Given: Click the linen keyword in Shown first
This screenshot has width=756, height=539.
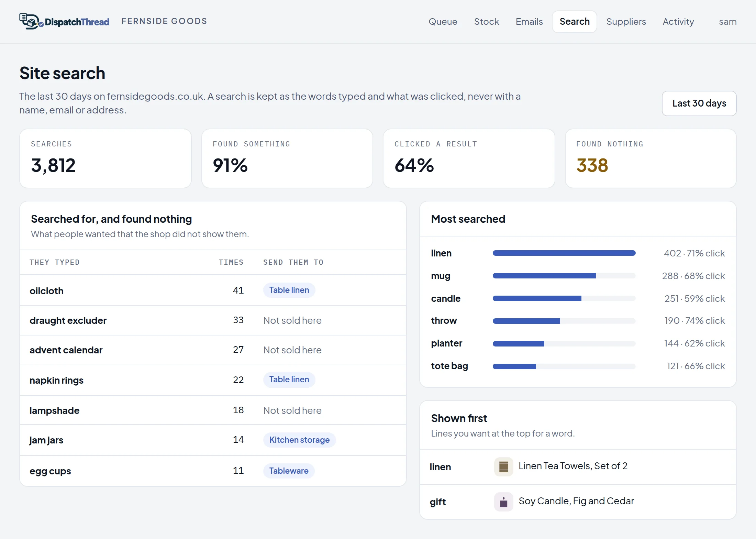Looking at the screenshot, I should [x=440, y=467].
